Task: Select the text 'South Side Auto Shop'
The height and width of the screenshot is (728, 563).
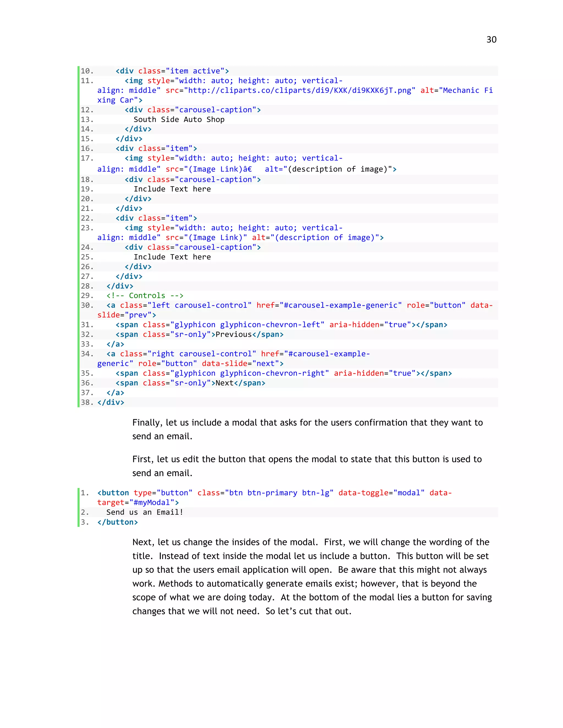Action: click(179, 119)
